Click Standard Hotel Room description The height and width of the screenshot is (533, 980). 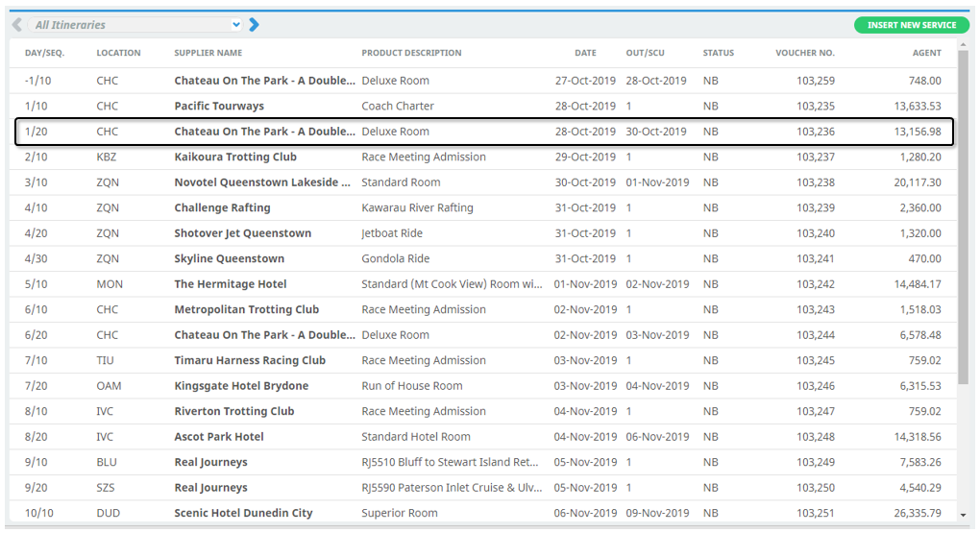[416, 437]
